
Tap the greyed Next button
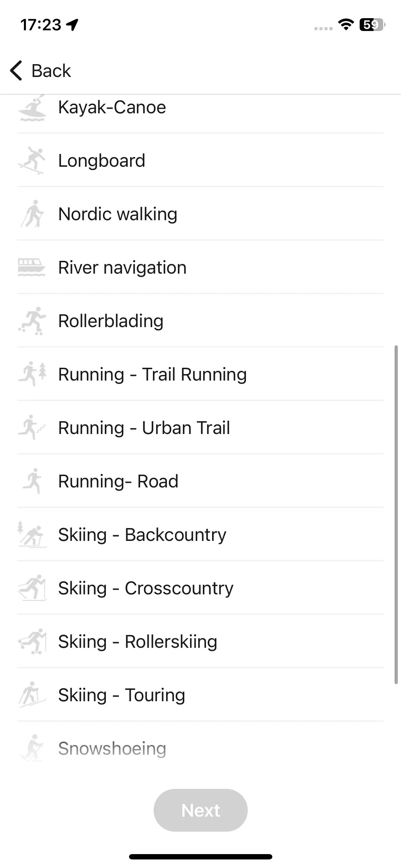[x=201, y=810]
